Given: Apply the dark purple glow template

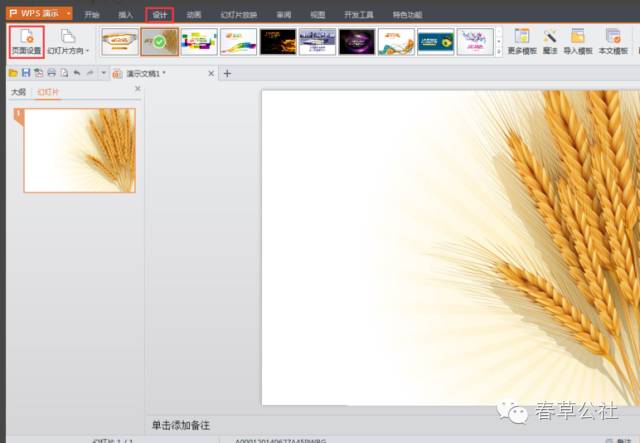Looking at the screenshot, I should 357,42.
